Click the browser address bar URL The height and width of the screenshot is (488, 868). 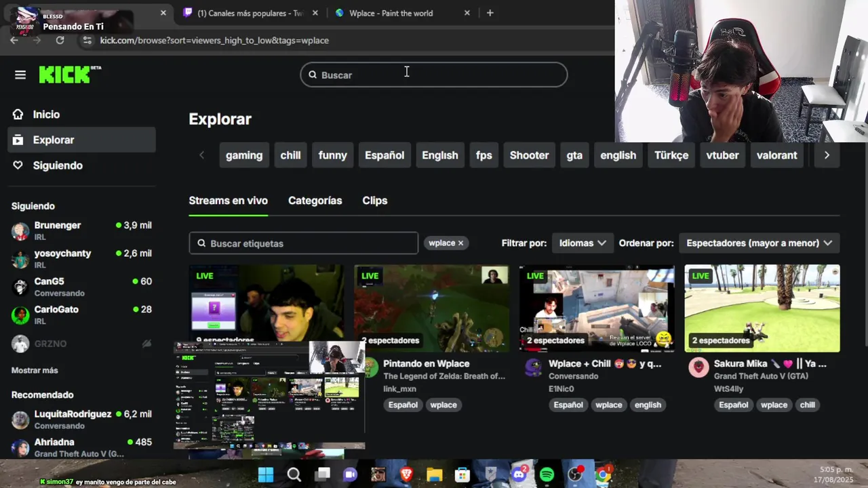[214, 41]
